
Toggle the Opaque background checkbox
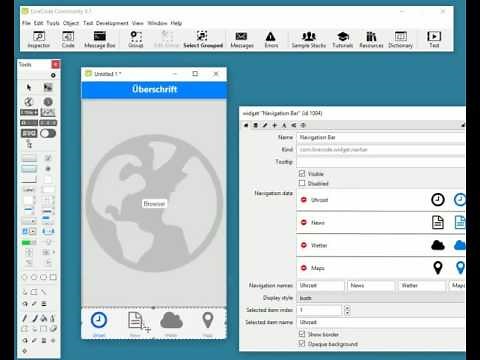pyautogui.click(x=302, y=344)
